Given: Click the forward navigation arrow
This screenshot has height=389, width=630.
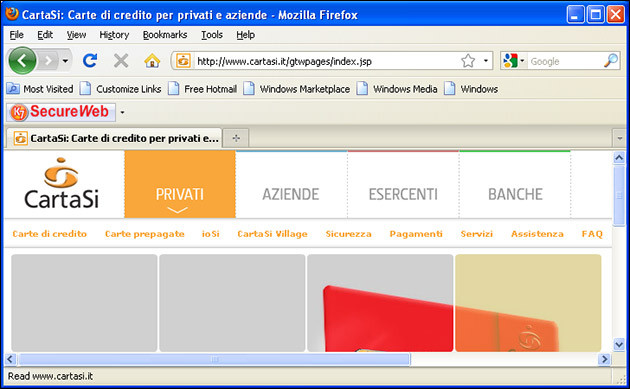Looking at the screenshot, I should pyautogui.click(x=48, y=61).
